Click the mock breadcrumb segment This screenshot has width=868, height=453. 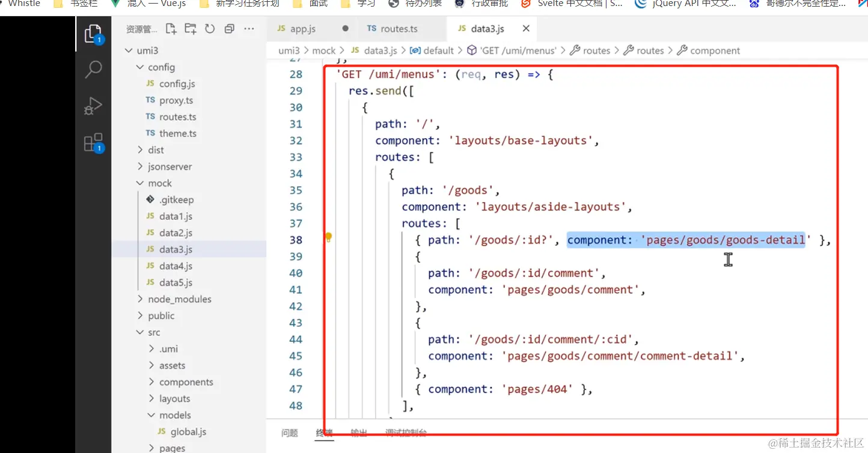[x=324, y=50]
